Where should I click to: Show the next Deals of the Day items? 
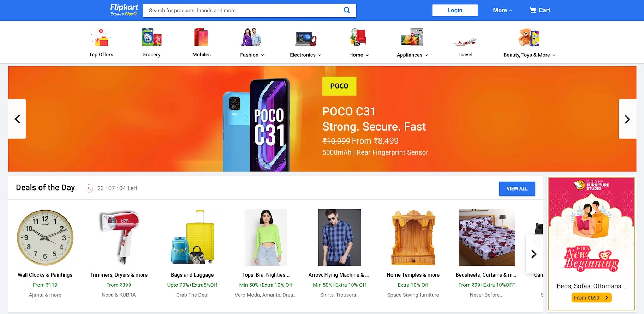pyautogui.click(x=534, y=254)
